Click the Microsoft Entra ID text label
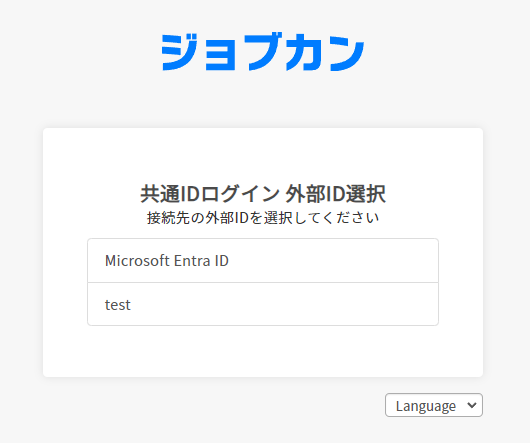530x443 pixels. coord(167,261)
